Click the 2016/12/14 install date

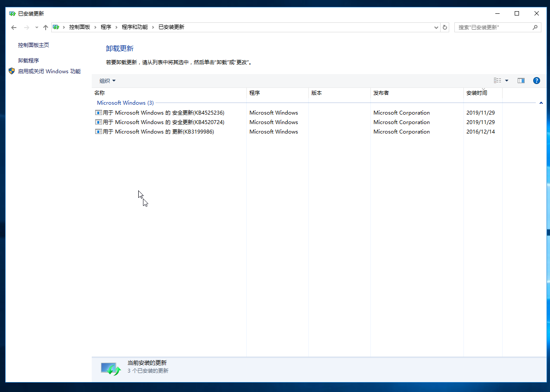481,132
